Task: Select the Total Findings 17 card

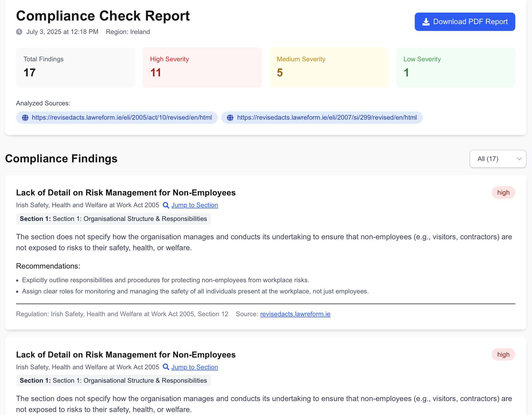Action: point(76,68)
